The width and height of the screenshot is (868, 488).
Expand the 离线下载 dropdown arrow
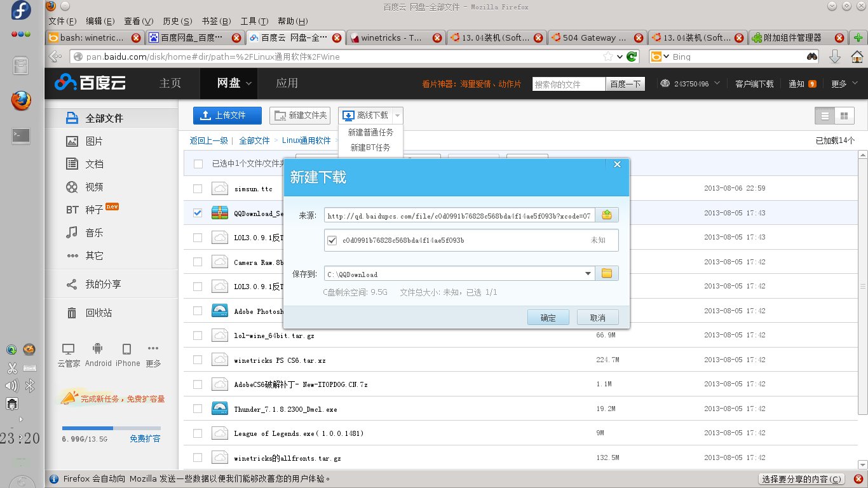(x=397, y=116)
